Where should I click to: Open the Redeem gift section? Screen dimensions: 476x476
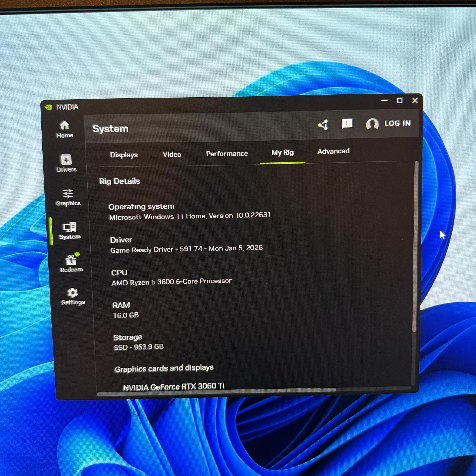tap(71, 263)
